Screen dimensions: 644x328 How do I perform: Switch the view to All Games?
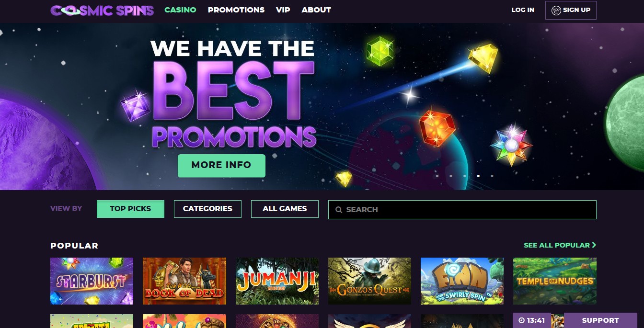point(285,209)
